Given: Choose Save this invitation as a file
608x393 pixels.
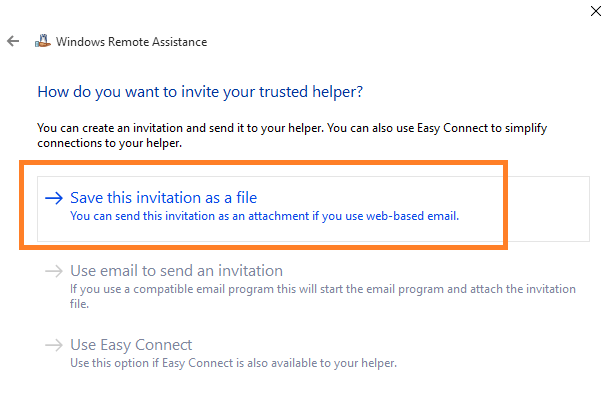Looking at the screenshot, I should click(x=164, y=198).
